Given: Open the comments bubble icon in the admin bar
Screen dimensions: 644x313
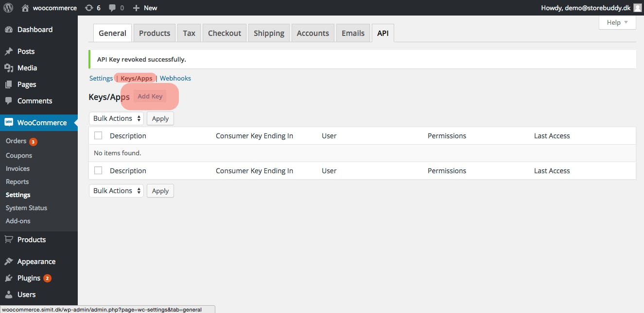Looking at the screenshot, I should (x=112, y=8).
